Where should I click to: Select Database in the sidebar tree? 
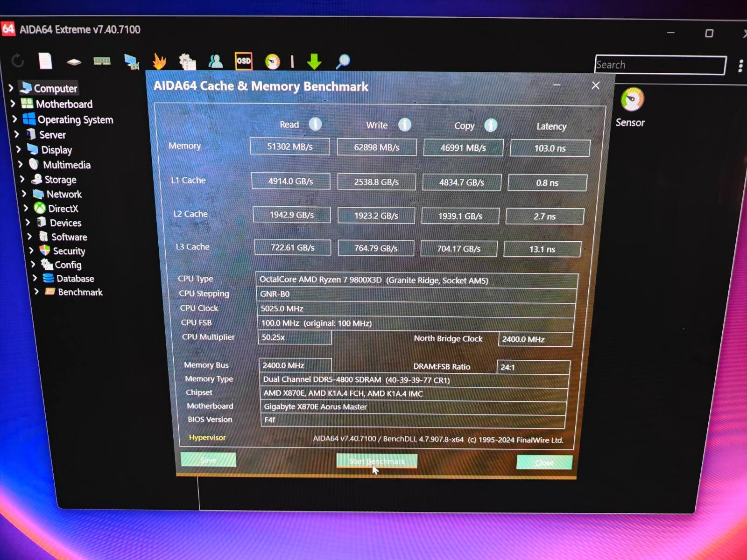coord(75,279)
